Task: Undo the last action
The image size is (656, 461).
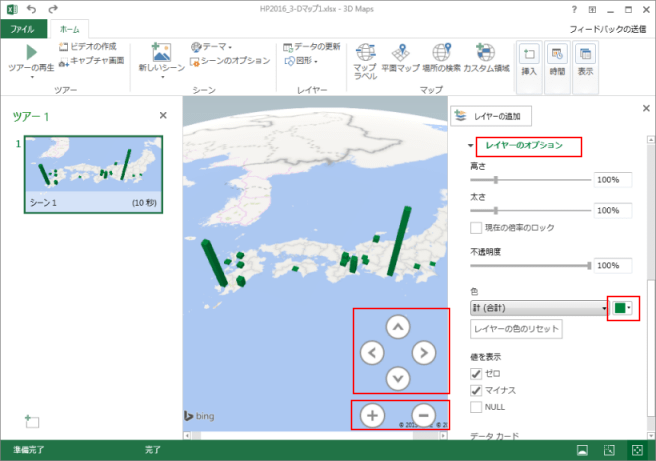Action: click(x=31, y=9)
